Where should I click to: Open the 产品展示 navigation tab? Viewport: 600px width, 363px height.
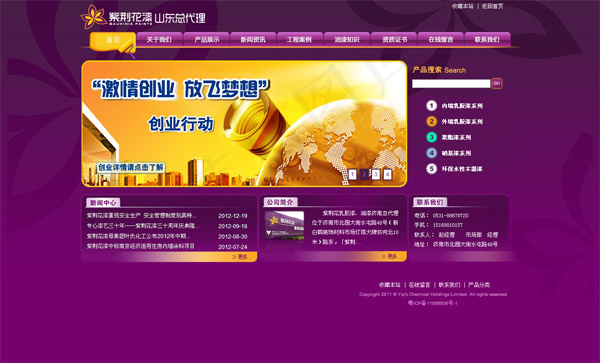(x=207, y=39)
